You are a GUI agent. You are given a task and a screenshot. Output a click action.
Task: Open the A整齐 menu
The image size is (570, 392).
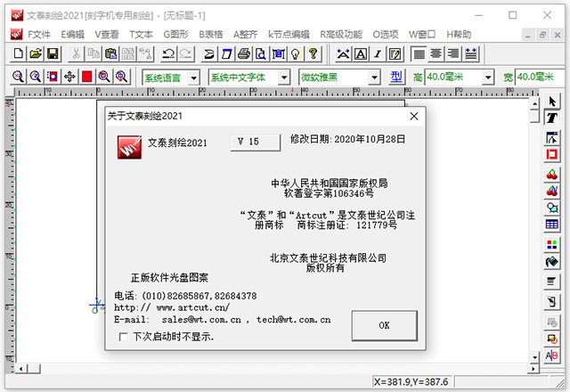pos(246,35)
